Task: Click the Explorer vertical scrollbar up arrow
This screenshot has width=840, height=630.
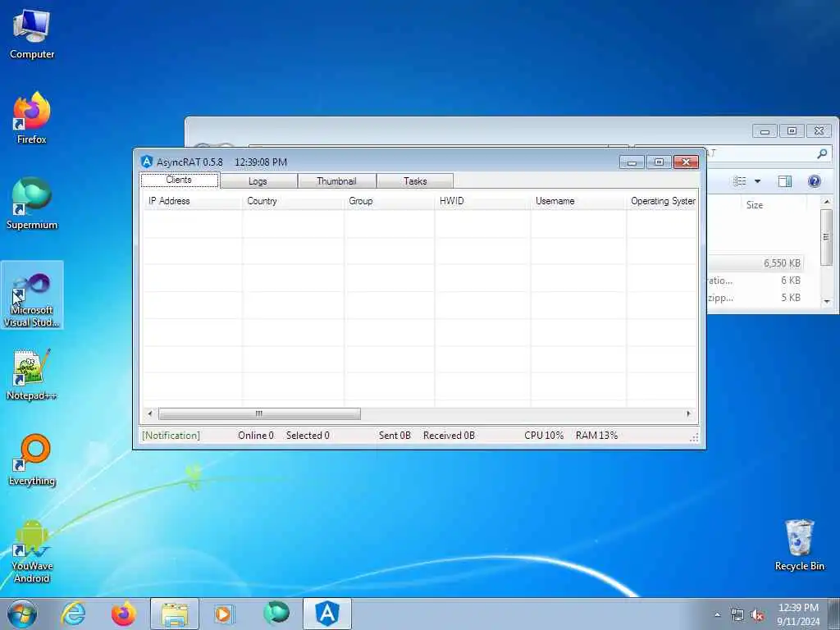Action: pyautogui.click(x=827, y=202)
